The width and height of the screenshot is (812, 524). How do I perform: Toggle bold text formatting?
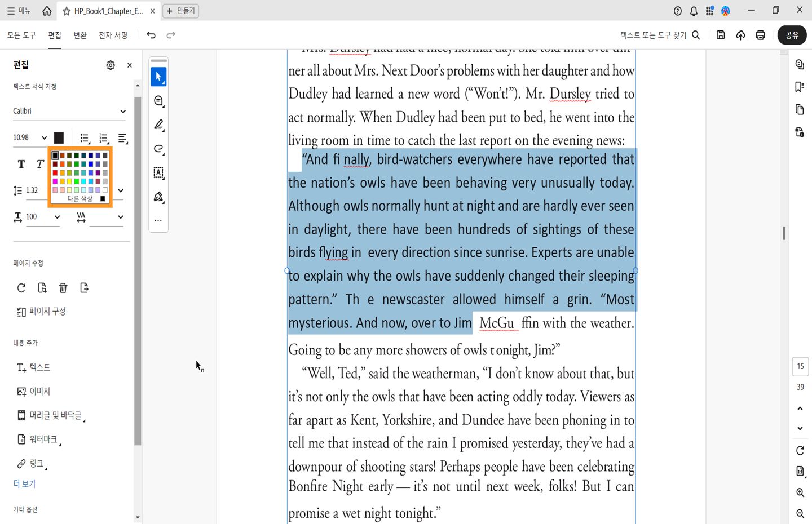pos(21,164)
